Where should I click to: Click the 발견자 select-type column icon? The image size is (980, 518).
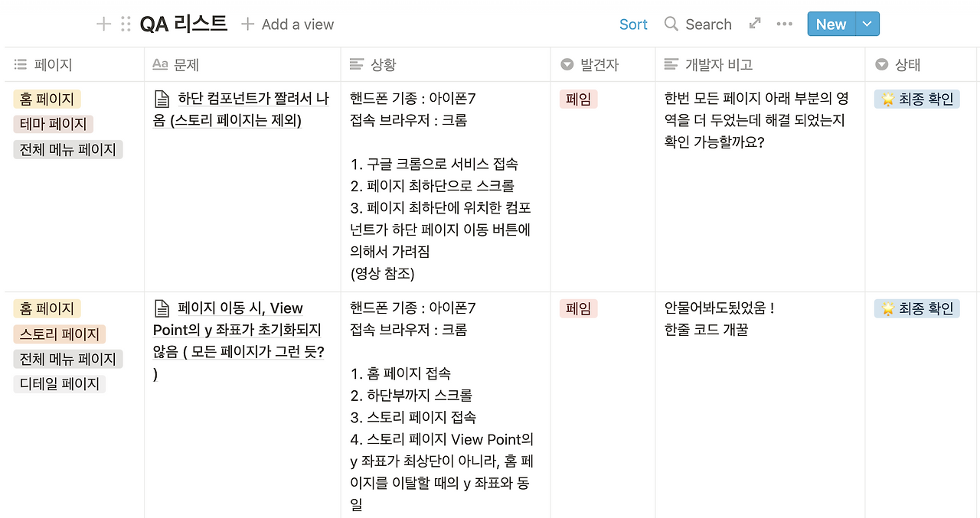click(567, 65)
